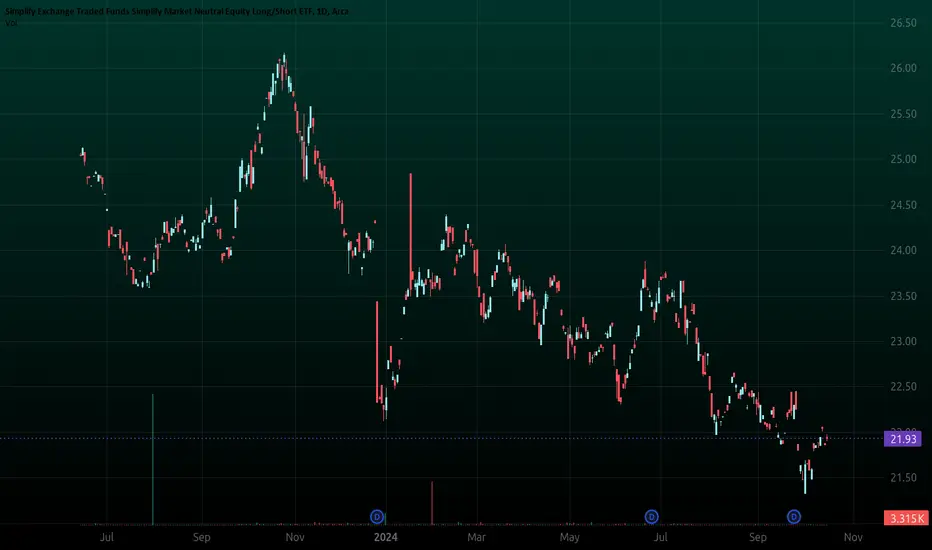Image resolution: width=932 pixels, height=550 pixels.
Task: Click the 25.00 price axis label
Action: pyautogui.click(x=903, y=159)
